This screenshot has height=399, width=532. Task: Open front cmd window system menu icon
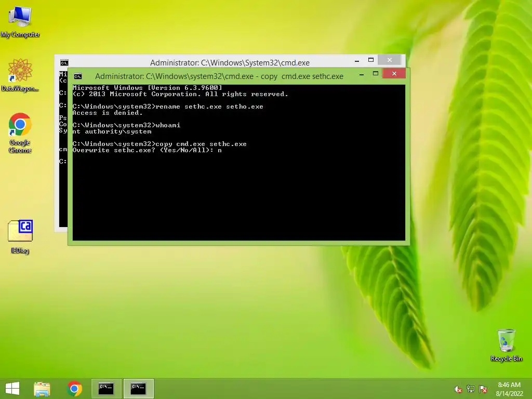(x=78, y=76)
